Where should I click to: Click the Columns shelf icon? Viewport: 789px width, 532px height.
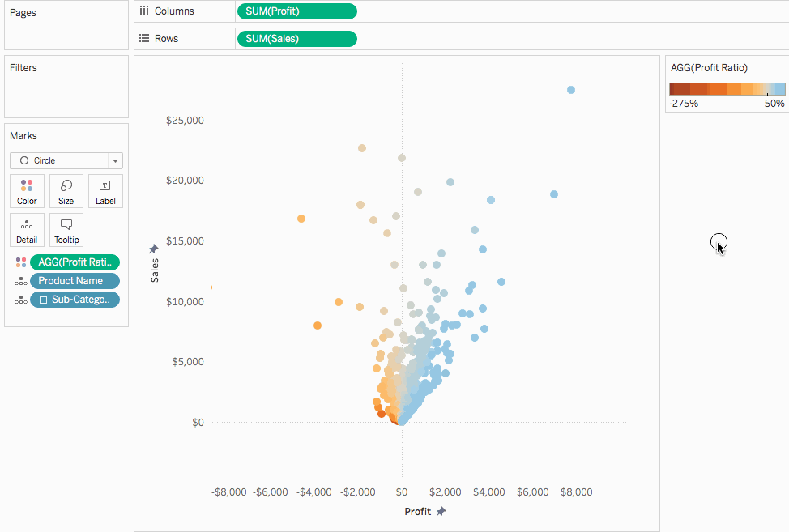point(144,11)
